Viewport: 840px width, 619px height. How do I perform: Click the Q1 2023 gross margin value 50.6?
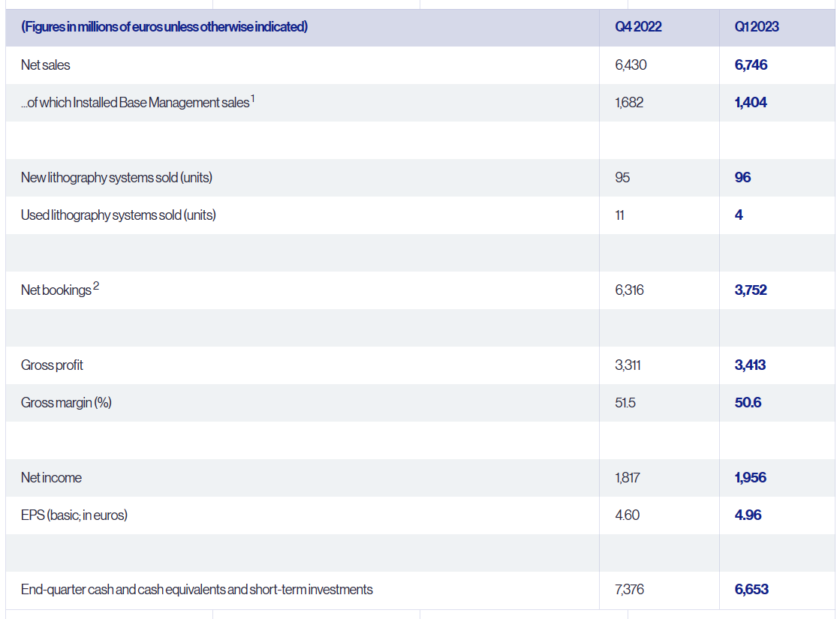point(748,403)
